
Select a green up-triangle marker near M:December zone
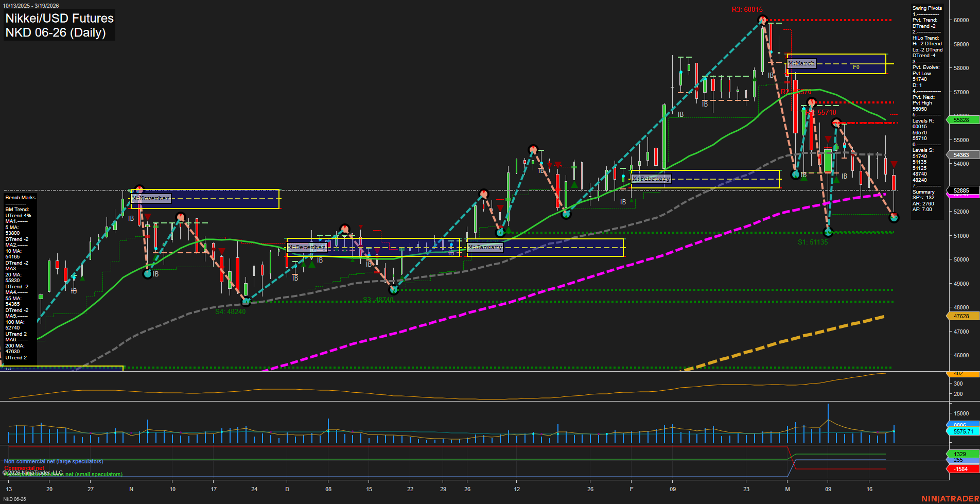(311, 264)
